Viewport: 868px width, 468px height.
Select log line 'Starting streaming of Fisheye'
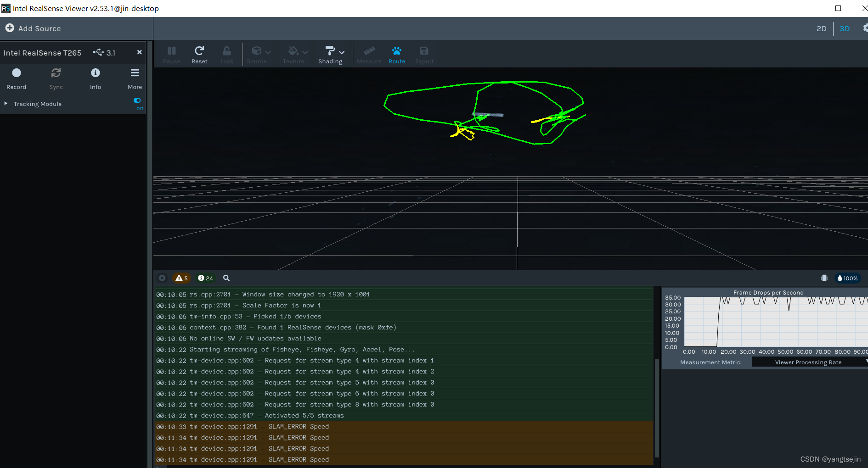pyautogui.click(x=404, y=350)
